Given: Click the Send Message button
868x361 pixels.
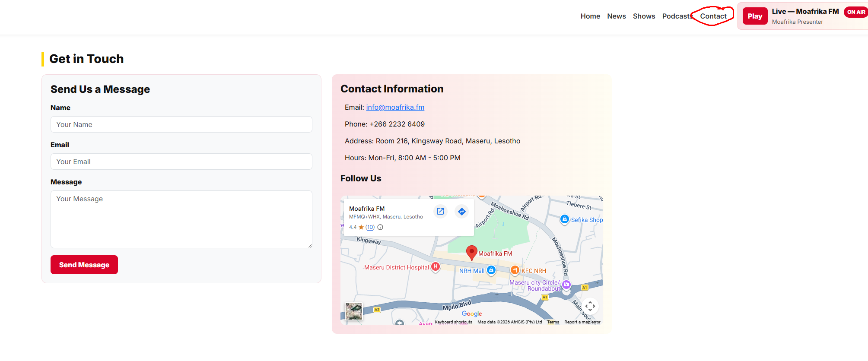Looking at the screenshot, I should tap(84, 265).
